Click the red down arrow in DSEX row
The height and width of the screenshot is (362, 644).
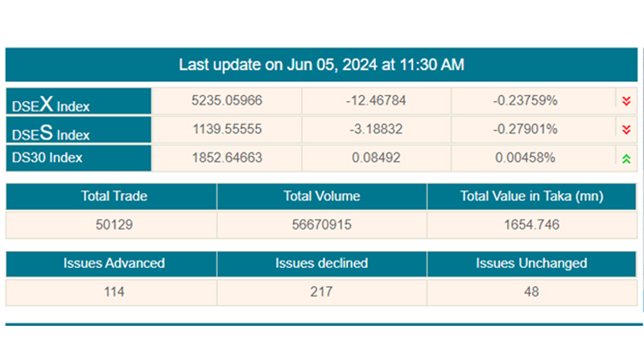(625, 101)
